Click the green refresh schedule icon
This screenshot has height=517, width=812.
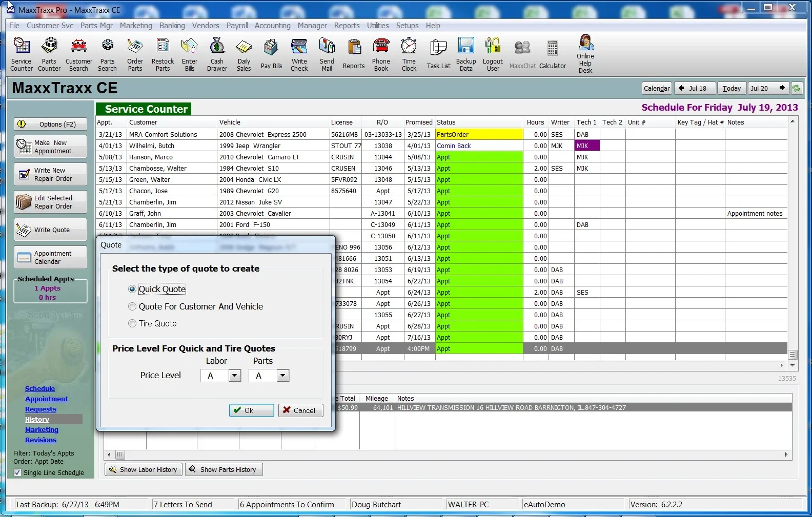pos(796,88)
